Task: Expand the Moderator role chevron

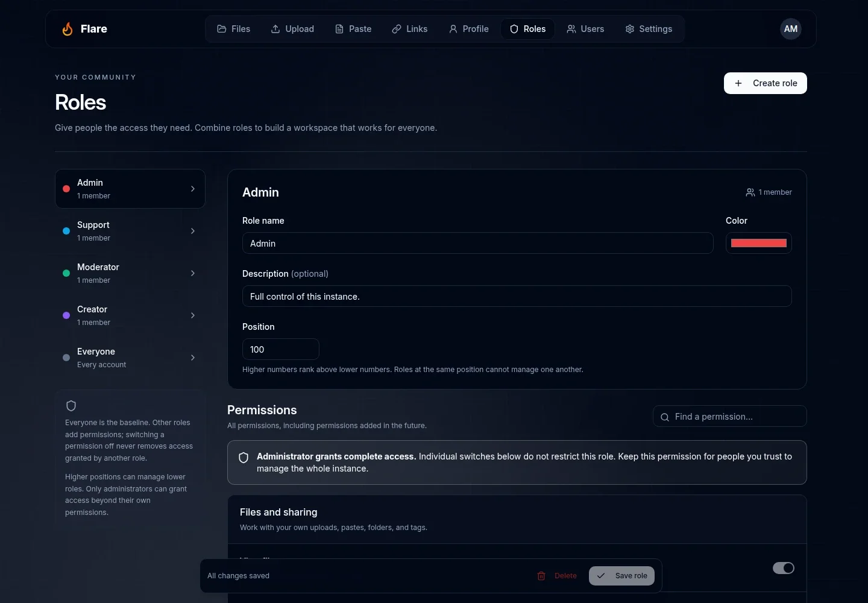Action: click(193, 273)
